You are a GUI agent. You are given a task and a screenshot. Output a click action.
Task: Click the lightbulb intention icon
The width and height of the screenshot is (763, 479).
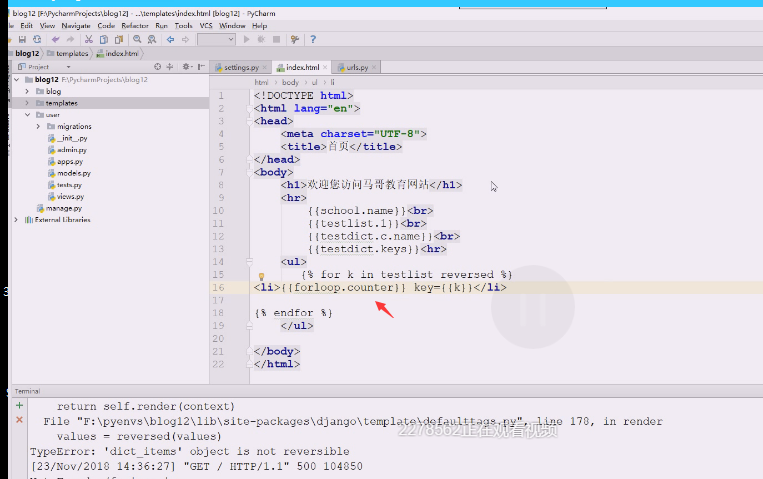click(261, 277)
